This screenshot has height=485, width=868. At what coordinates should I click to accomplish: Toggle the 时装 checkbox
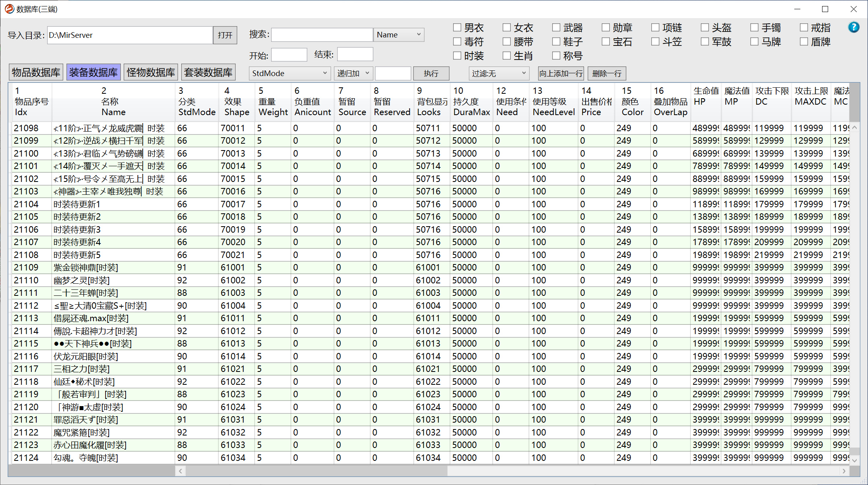coord(457,56)
